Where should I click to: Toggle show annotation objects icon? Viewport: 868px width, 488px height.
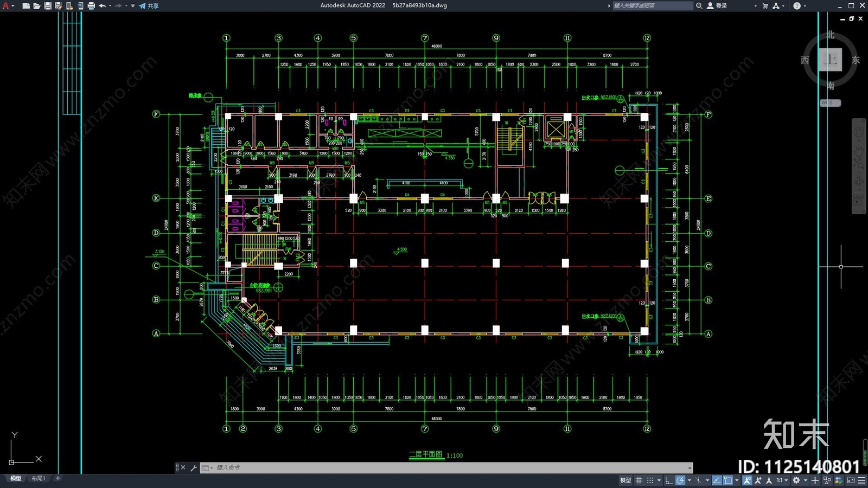click(x=748, y=480)
